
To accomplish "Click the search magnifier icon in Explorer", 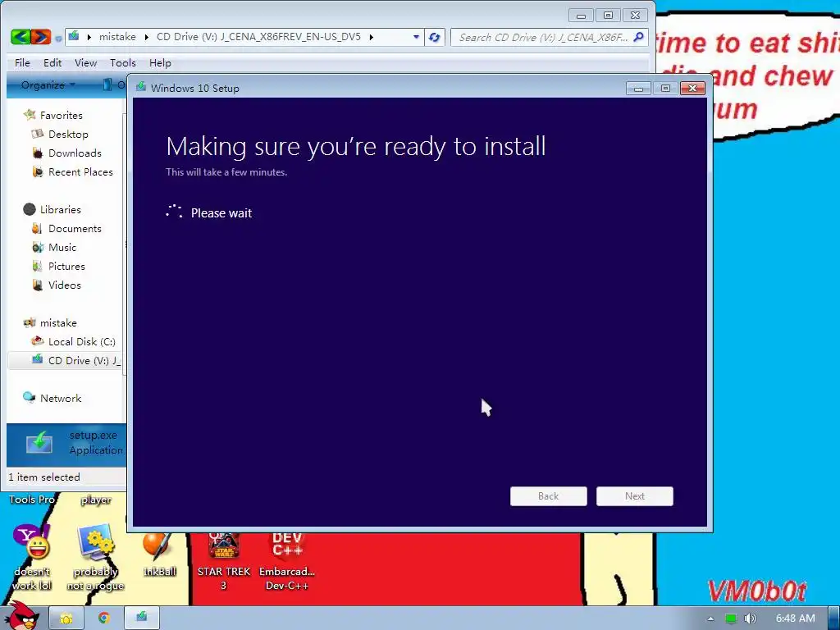I will point(638,37).
